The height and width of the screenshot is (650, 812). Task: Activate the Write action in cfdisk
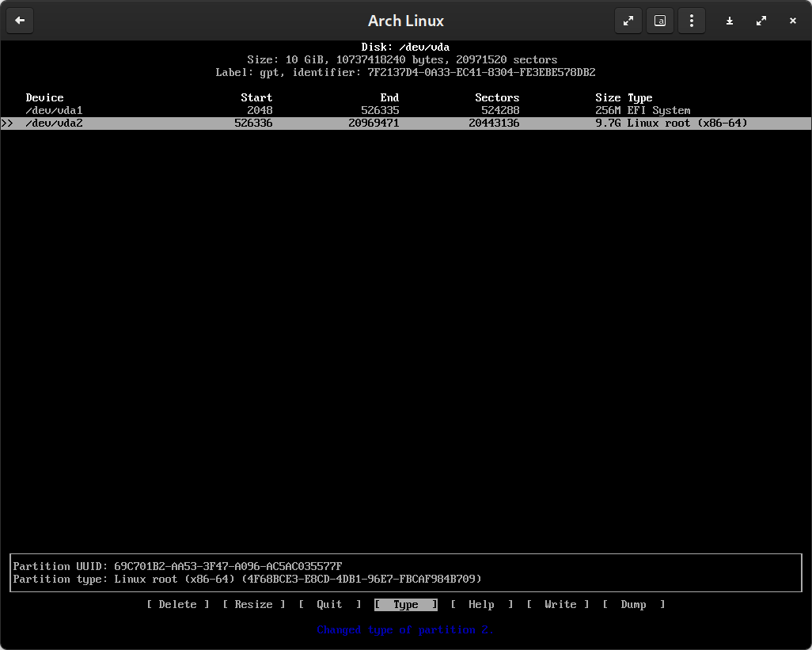point(561,604)
